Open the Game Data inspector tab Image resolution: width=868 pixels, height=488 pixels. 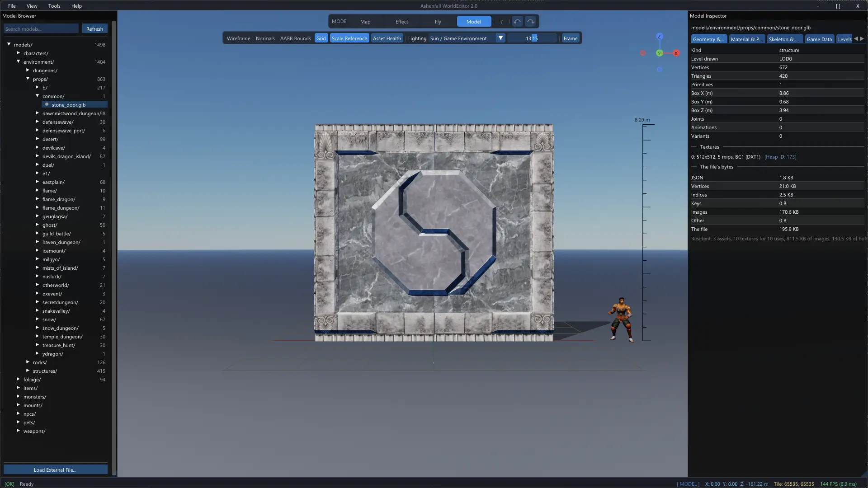819,39
